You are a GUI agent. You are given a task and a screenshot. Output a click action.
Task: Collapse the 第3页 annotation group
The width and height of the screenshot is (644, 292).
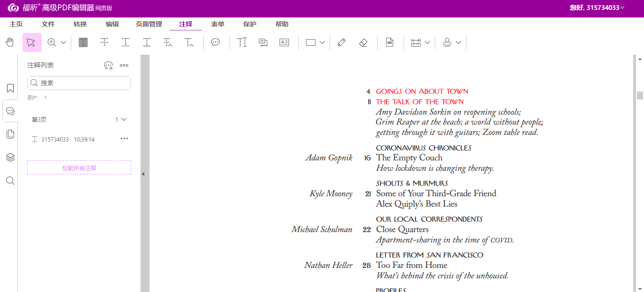point(124,119)
